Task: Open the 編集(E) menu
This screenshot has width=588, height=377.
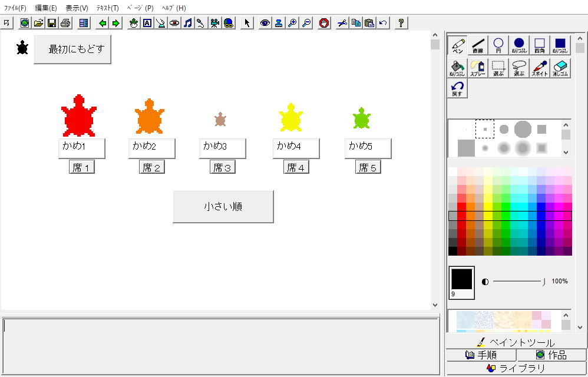Action: point(46,8)
